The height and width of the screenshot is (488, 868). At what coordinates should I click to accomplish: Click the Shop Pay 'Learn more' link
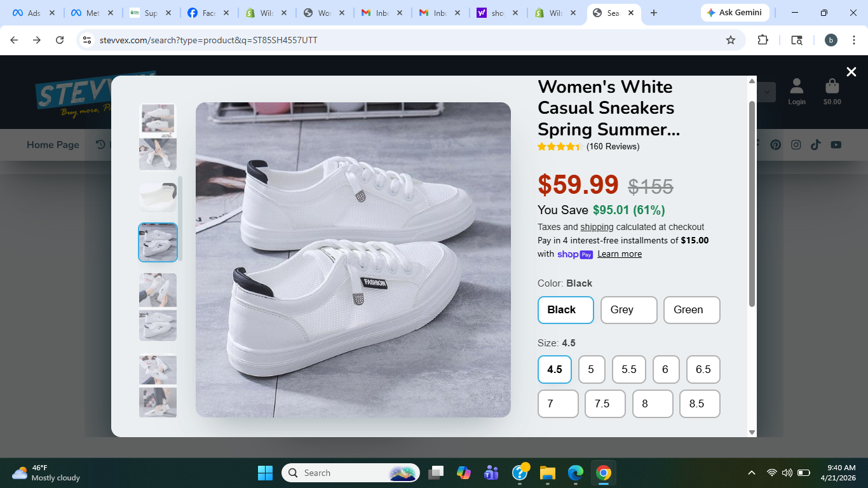pos(620,254)
